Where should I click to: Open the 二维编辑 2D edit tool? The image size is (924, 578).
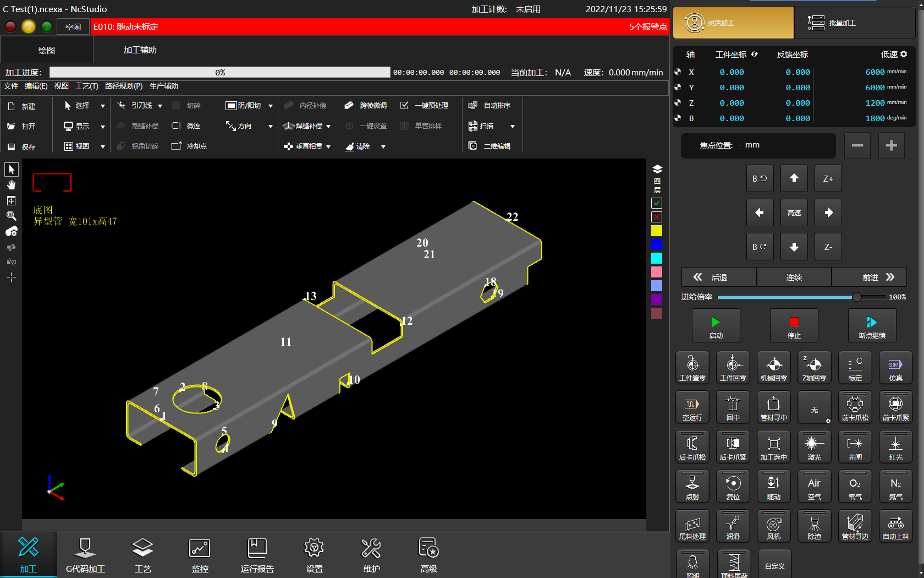click(490, 146)
